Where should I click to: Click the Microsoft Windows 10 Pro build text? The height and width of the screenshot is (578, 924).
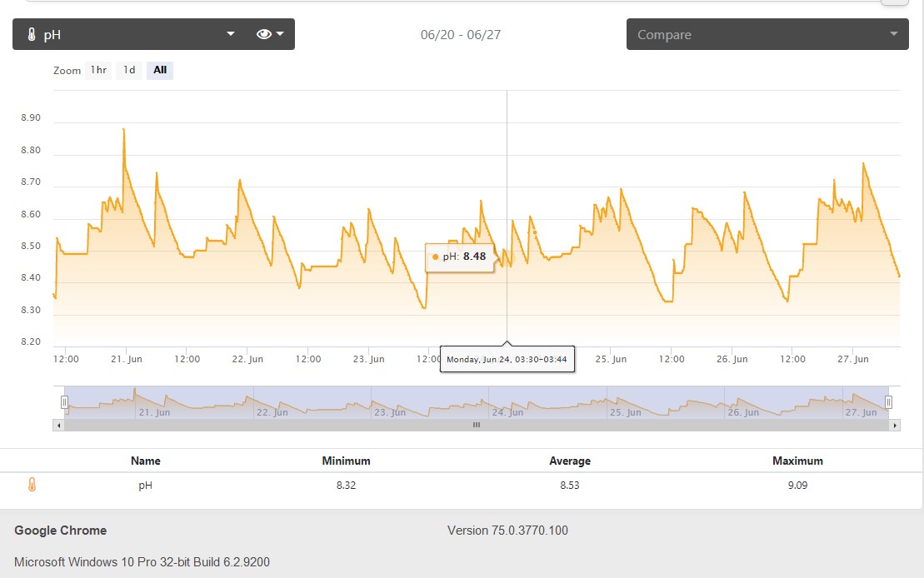pyautogui.click(x=142, y=562)
